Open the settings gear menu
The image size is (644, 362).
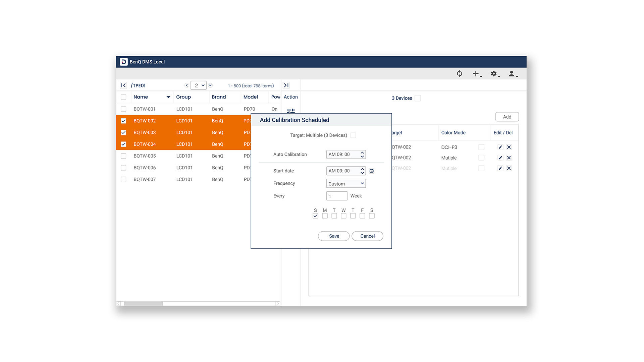(x=494, y=74)
